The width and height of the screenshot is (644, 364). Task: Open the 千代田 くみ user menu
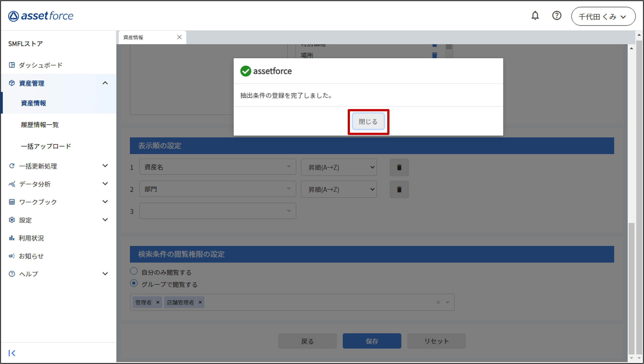pos(603,17)
